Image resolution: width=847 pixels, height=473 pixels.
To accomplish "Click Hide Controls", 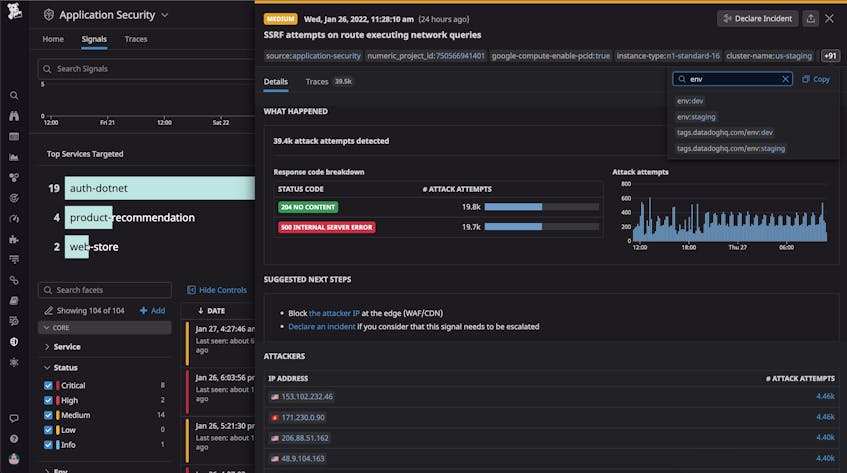I will tap(217, 290).
